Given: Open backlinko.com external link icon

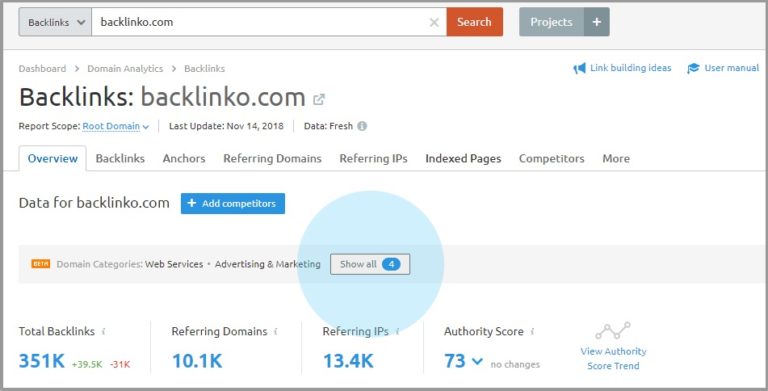Looking at the screenshot, I should coord(319,99).
